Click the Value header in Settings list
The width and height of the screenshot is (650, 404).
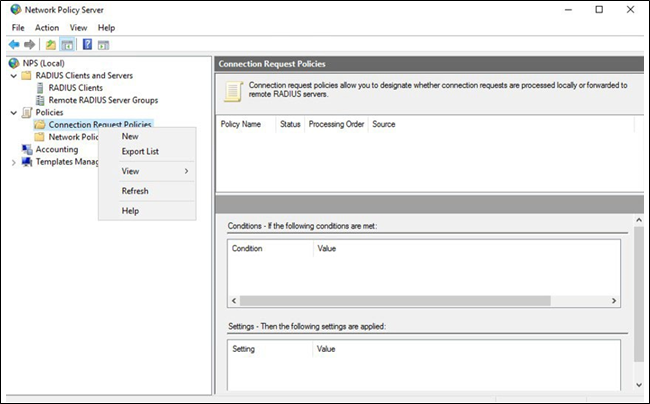click(326, 349)
